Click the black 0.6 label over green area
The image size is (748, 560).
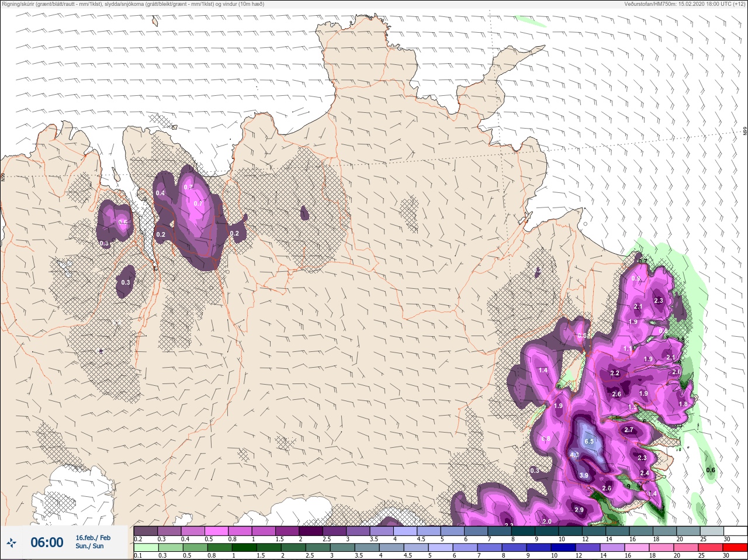coord(711,470)
